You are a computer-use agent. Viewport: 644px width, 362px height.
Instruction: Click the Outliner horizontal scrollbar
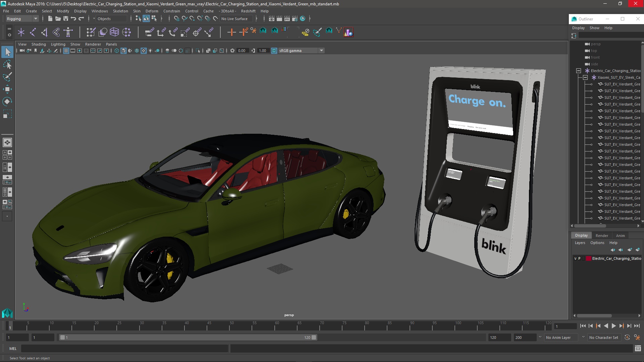(x=590, y=226)
